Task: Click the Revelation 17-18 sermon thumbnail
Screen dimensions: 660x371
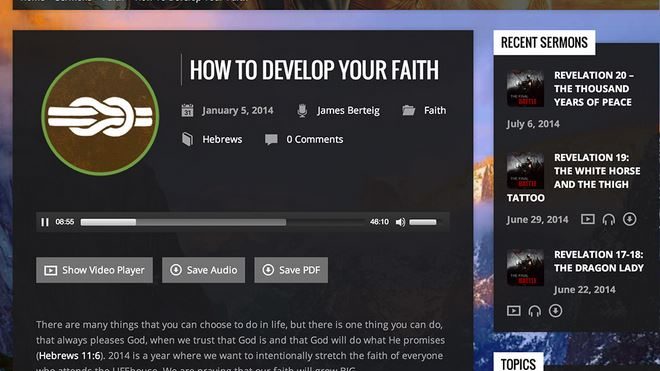Action: (x=525, y=267)
